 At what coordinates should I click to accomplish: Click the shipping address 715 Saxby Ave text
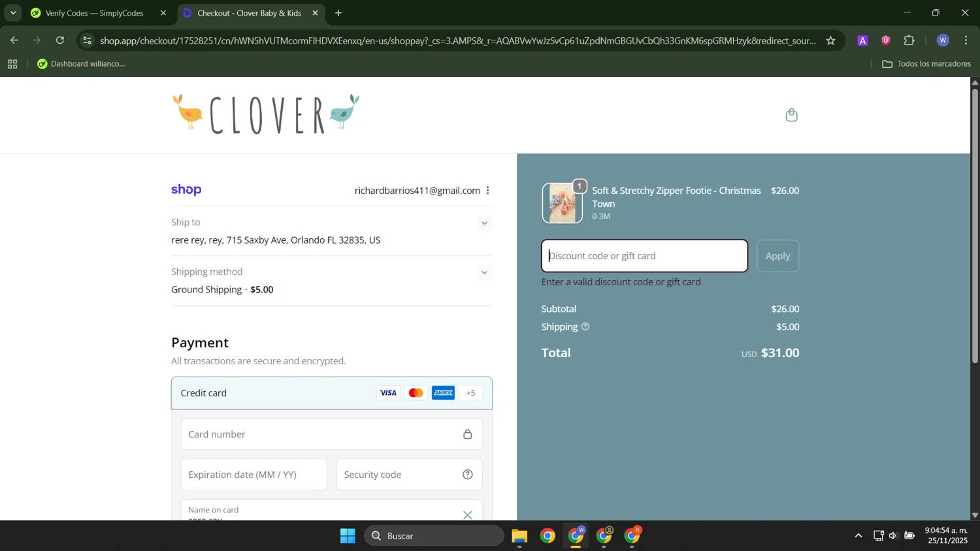point(276,240)
